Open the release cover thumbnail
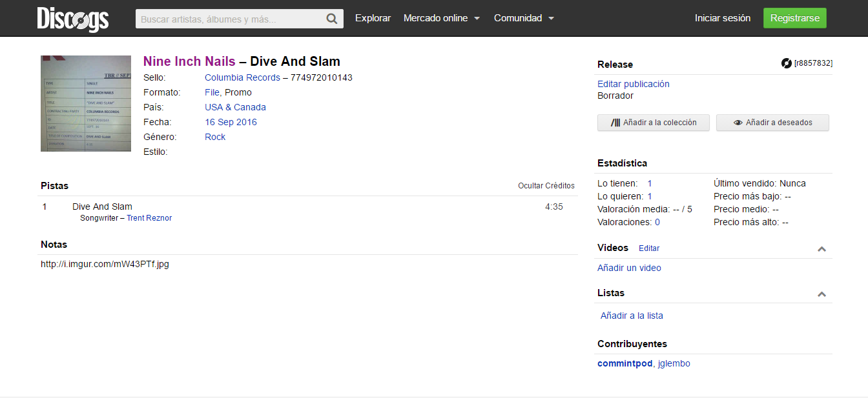Screen dimensions: 868x402 coord(85,103)
